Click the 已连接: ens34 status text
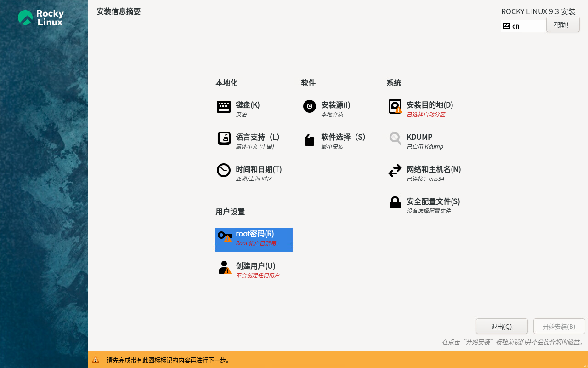 (x=425, y=179)
